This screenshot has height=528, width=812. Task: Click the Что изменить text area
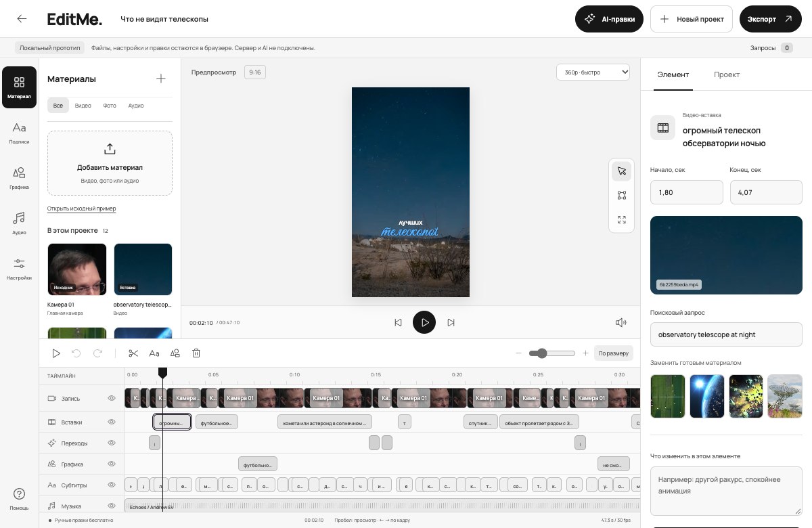pos(726,491)
